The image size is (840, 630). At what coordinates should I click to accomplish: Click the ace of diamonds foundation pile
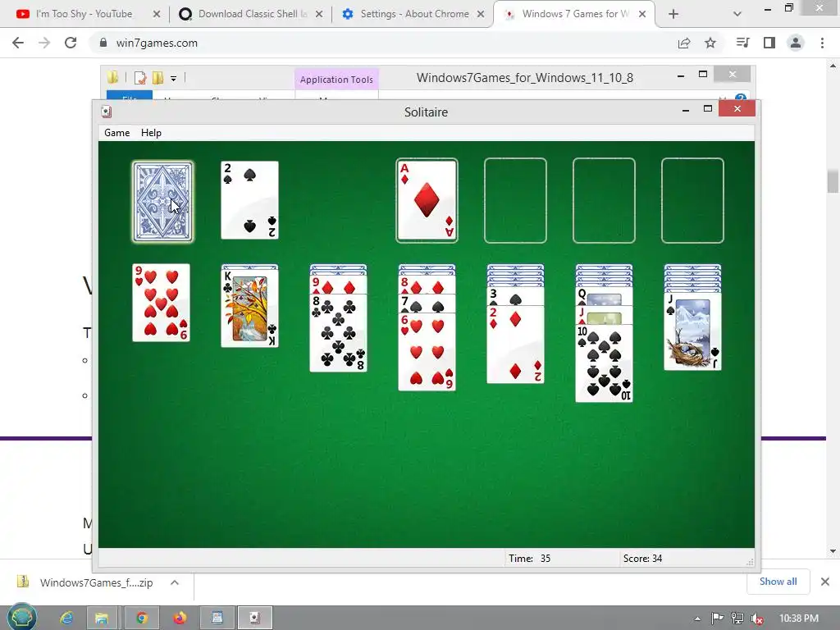[427, 200]
